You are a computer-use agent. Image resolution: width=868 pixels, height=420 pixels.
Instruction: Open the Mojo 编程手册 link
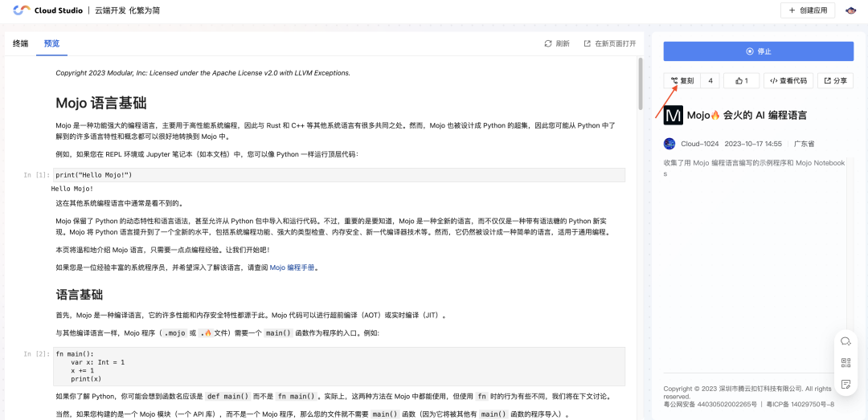[x=293, y=267]
